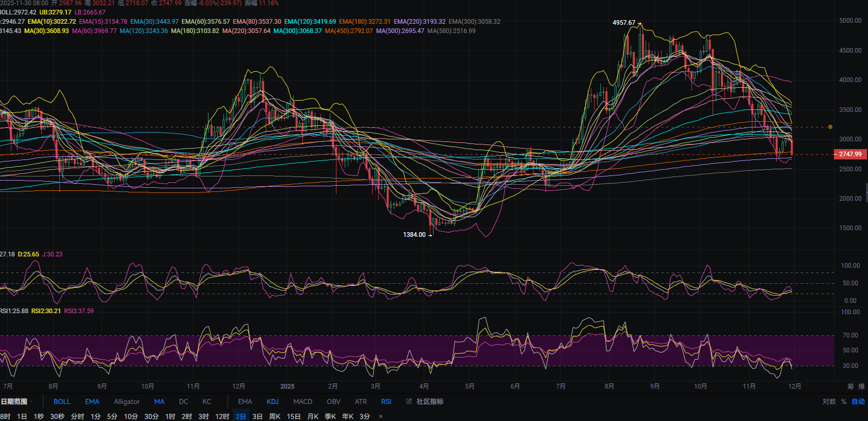868x421 pixels.
Task: Click the 自动 auto-scale button
Action: (858, 401)
